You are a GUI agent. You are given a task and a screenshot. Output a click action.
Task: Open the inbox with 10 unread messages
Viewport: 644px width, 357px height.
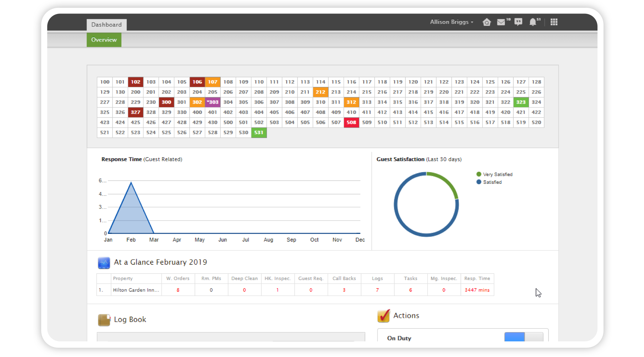(x=501, y=22)
